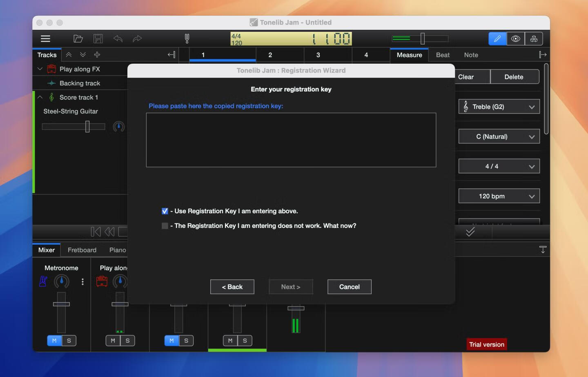This screenshot has height=377, width=588.
Task: Click the tempo and time signature display
Action: click(x=291, y=39)
